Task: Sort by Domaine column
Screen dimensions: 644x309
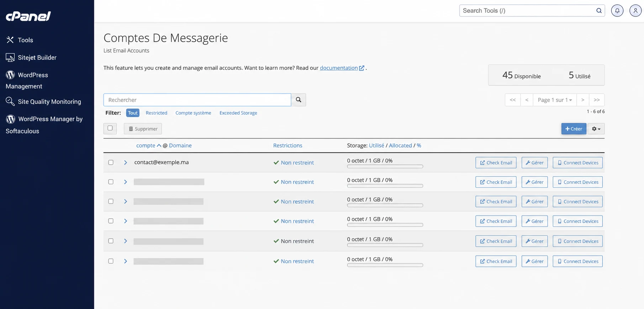Action: pyautogui.click(x=180, y=145)
